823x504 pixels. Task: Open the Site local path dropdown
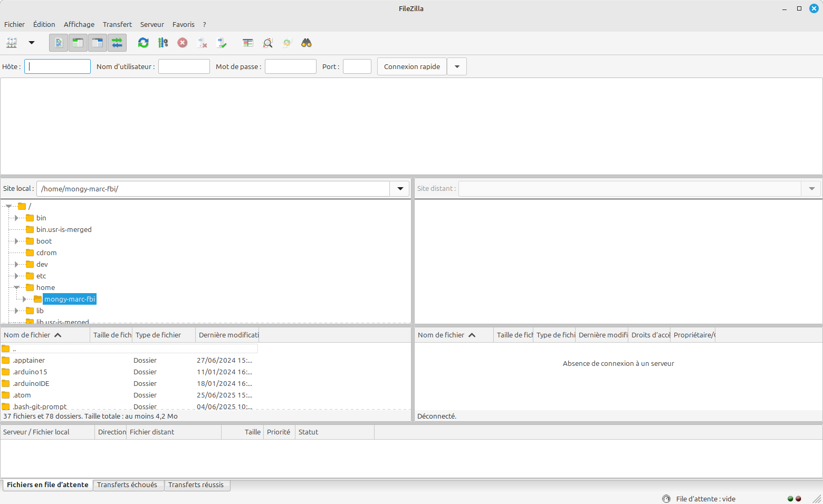coord(399,188)
